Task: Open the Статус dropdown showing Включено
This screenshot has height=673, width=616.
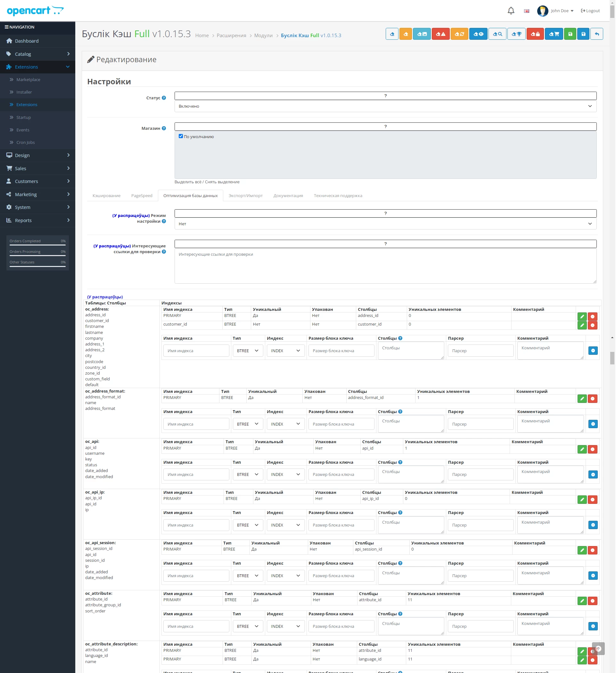Action: [386, 106]
